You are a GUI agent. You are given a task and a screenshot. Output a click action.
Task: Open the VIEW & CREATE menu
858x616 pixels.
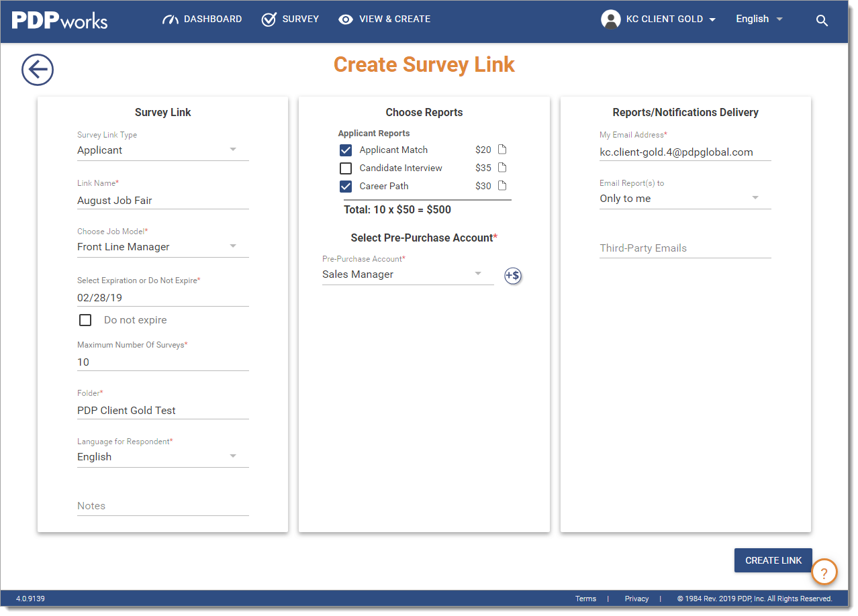tap(384, 19)
